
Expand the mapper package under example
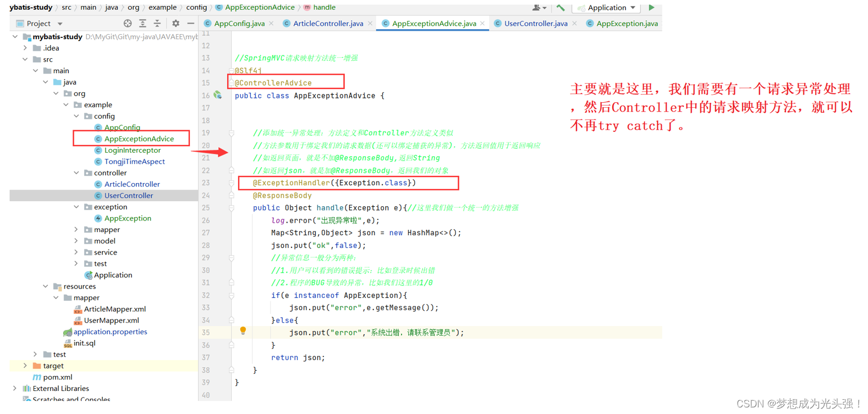[x=76, y=229]
